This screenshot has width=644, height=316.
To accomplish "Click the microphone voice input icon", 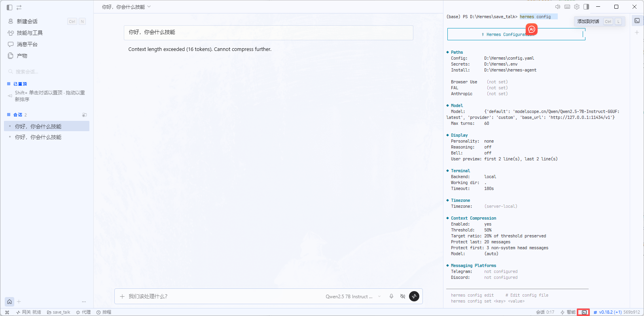I will click(391, 296).
